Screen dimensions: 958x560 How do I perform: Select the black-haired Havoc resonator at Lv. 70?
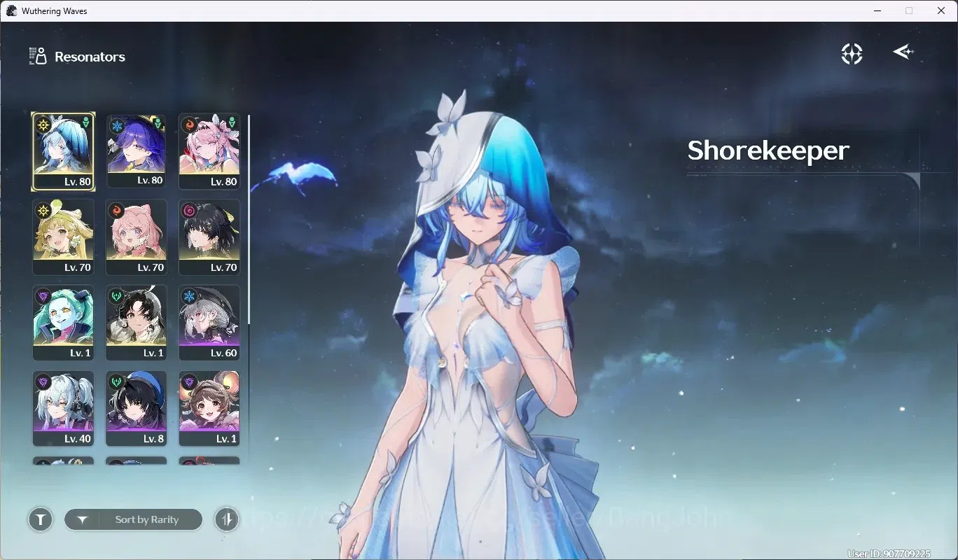click(x=209, y=238)
